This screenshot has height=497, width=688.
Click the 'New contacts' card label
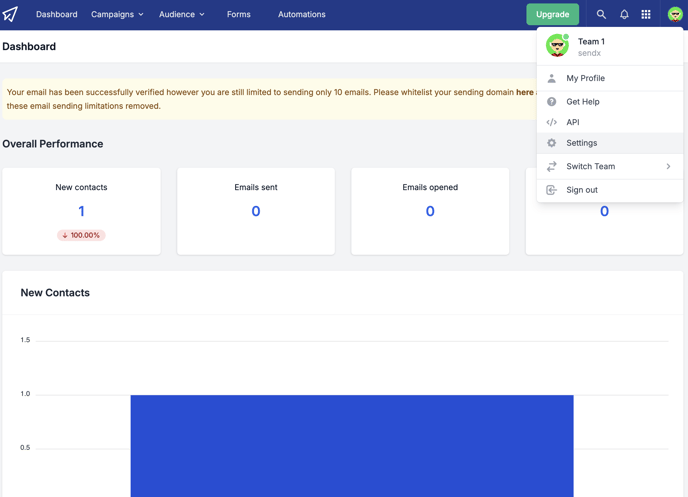81,187
